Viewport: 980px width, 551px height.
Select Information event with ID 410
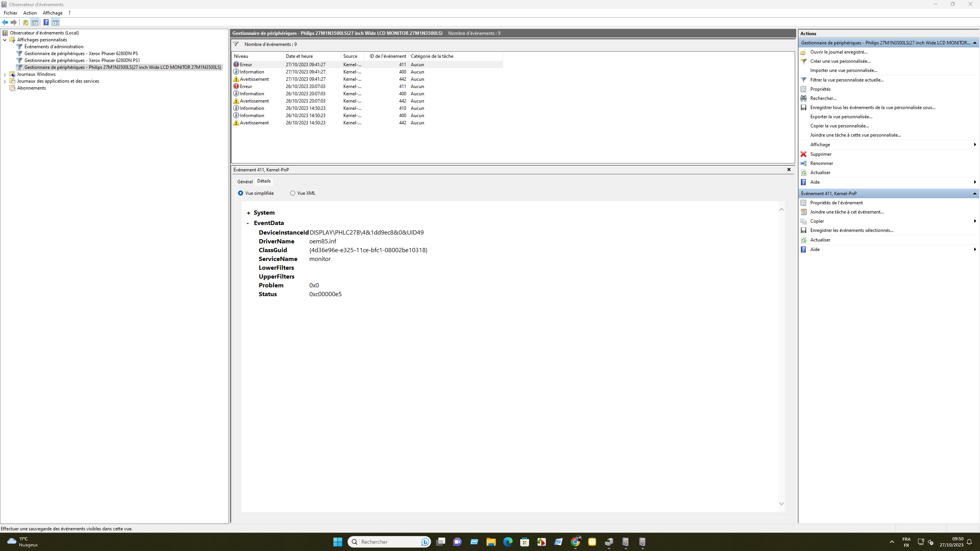(x=306, y=108)
